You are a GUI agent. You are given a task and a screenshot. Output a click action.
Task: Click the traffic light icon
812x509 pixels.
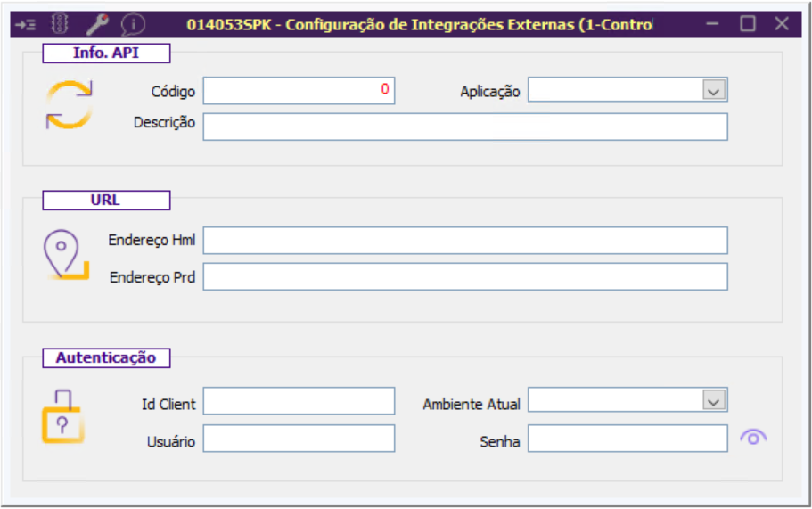[61, 24]
